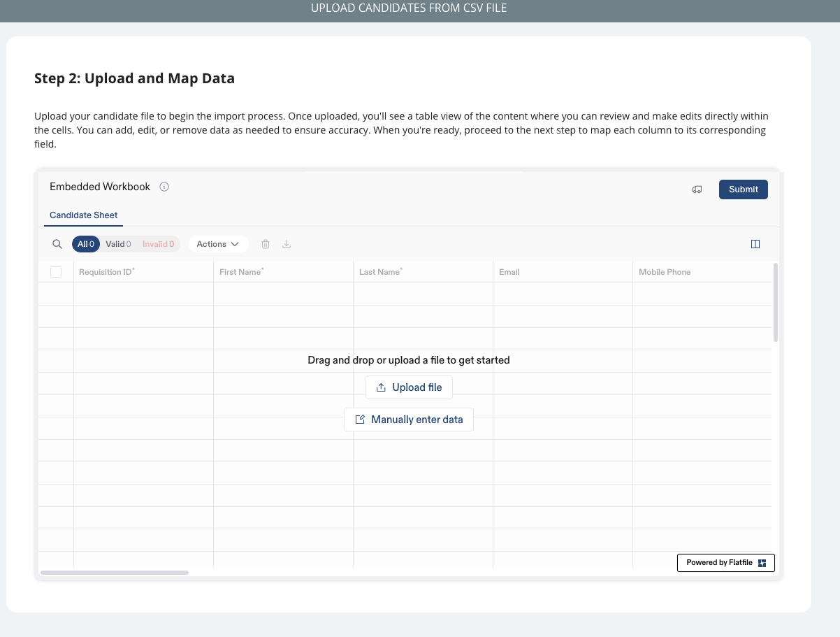Click the Flatfile logo icon
Screen dimensions: 840x637
tap(762, 563)
